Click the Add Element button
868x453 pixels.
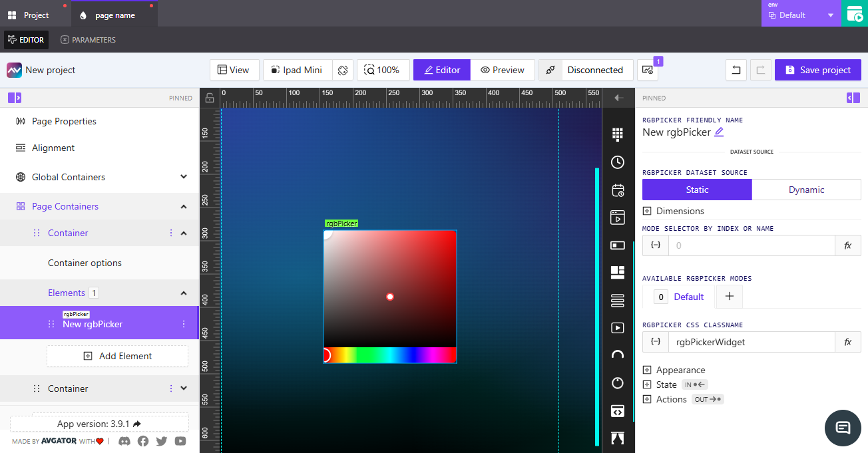pyautogui.click(x=117, y=356)
